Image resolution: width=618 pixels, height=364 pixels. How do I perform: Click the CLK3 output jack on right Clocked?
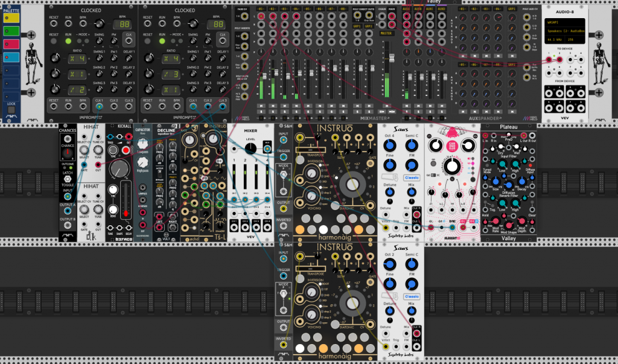pyautogui.click(x=223, y=106)
